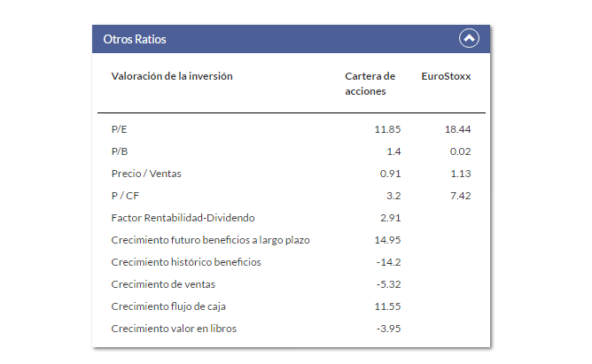The image size is (592, 364).
Task: Click the sales growth value -5.32
Action: (x=388, y=284)
